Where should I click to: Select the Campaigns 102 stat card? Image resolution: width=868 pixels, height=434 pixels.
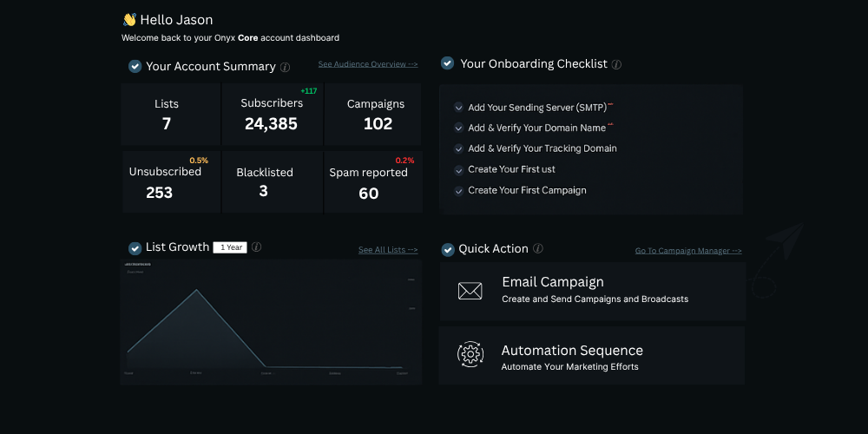tap(374, 115)
